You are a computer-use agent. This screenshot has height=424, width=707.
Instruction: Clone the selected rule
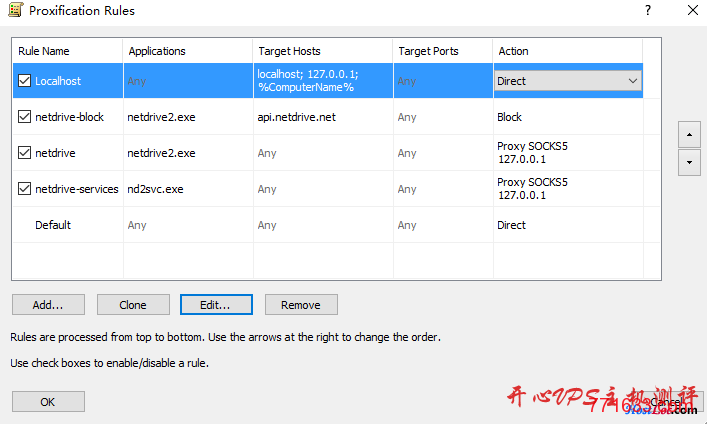[x=132, y=305]
